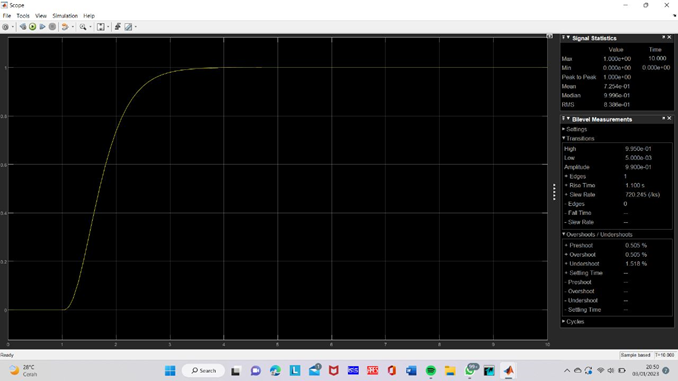Select the Zoom magnifier tool
The width and height of the screenshot is (678, 381).
(x=83, y=27)
